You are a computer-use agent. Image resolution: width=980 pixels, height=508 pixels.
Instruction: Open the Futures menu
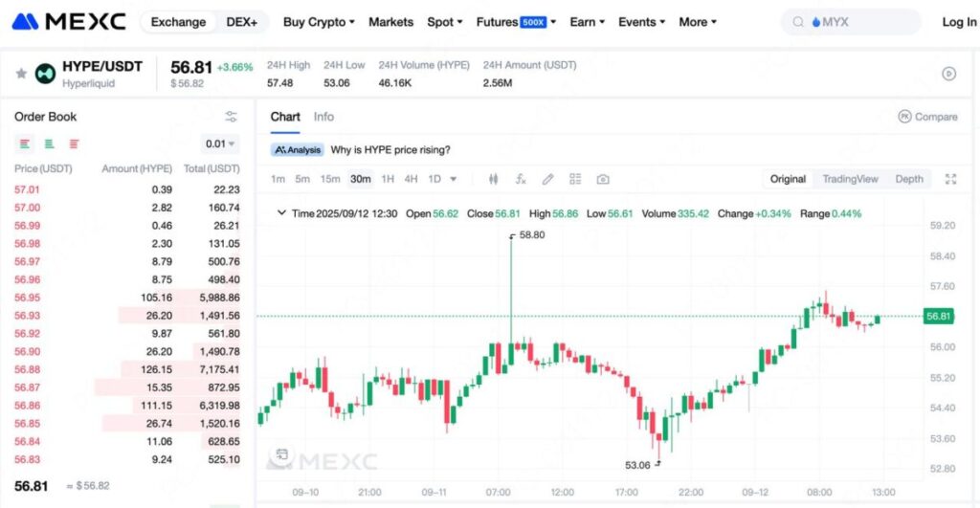tap(510, 21)
